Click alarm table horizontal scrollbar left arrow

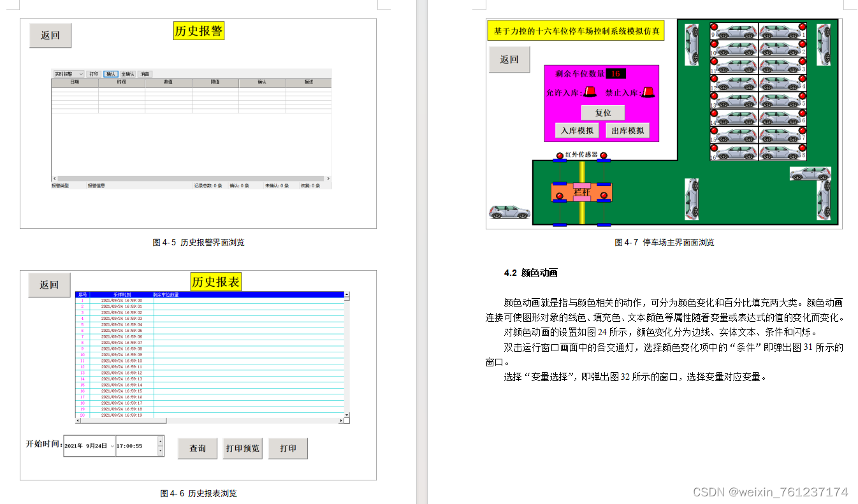(54, 178)
